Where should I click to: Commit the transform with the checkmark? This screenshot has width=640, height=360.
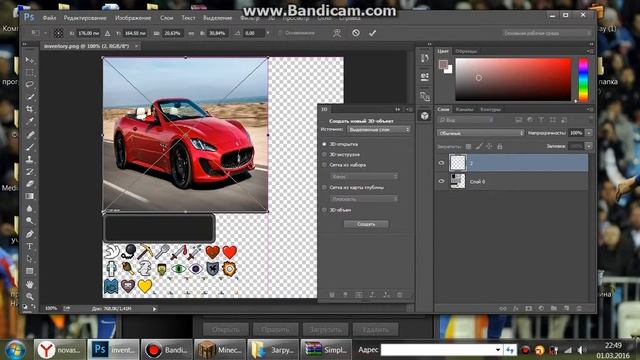[372, 33]
